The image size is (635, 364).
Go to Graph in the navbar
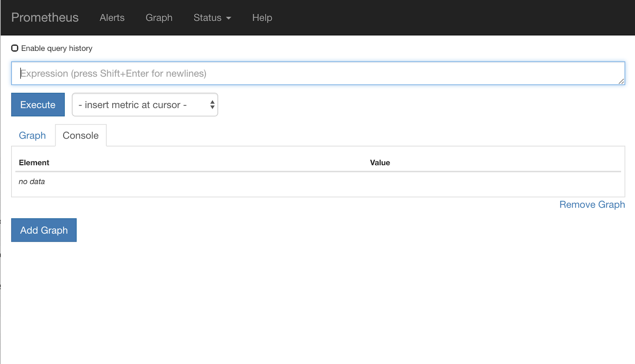click(x=159, y=17)
